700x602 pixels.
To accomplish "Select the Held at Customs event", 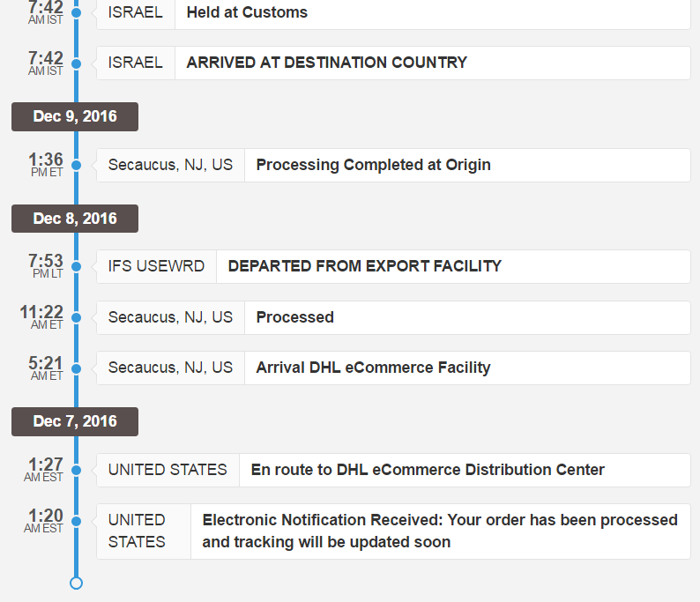I will click(393, 12).
